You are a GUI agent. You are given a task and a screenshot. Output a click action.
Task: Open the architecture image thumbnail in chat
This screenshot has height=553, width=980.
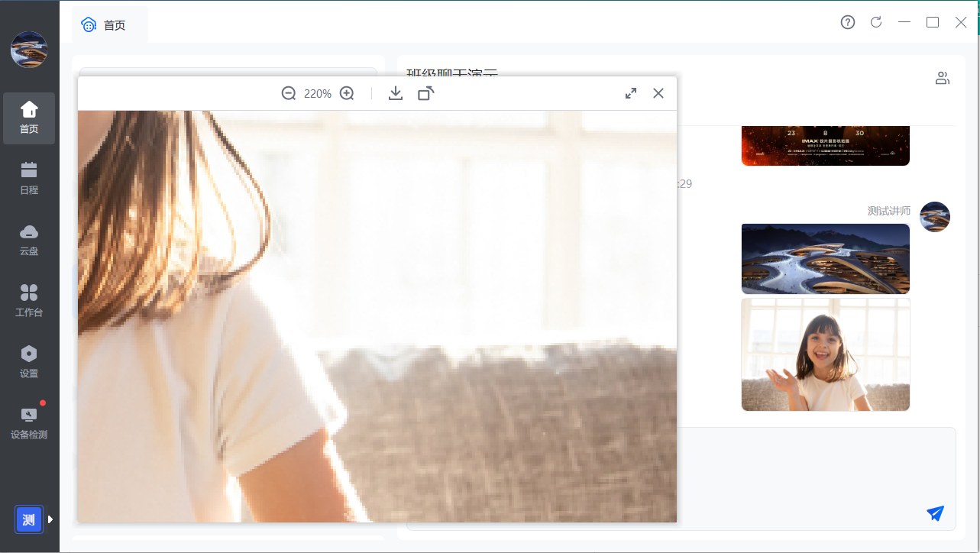tap(826, 259)
